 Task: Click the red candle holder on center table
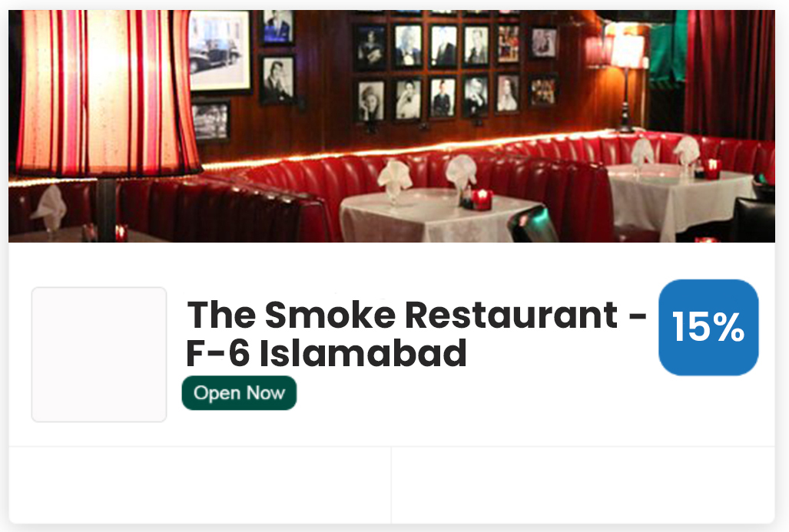tap(482, 199)
